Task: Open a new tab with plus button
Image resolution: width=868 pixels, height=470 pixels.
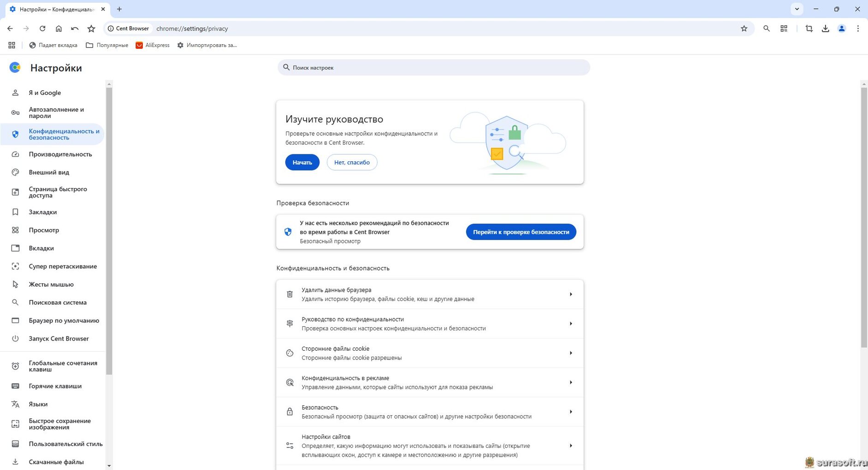Action: [119, 9]
